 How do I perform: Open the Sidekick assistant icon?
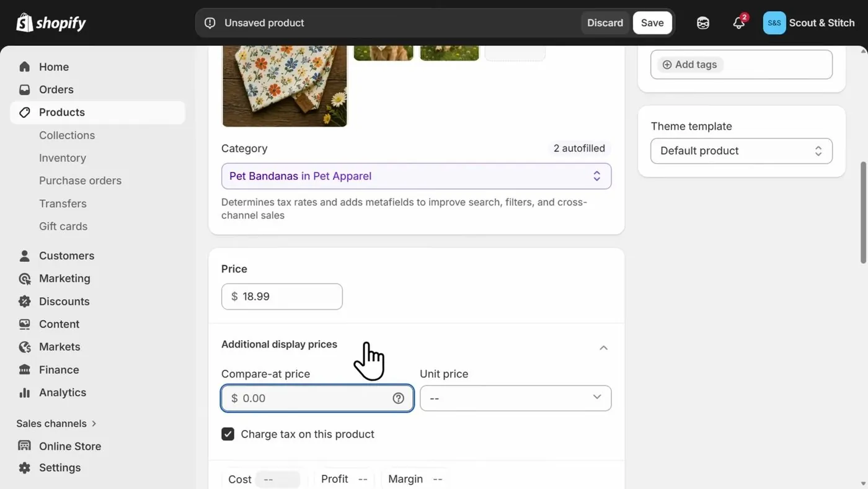pos(702,23)
